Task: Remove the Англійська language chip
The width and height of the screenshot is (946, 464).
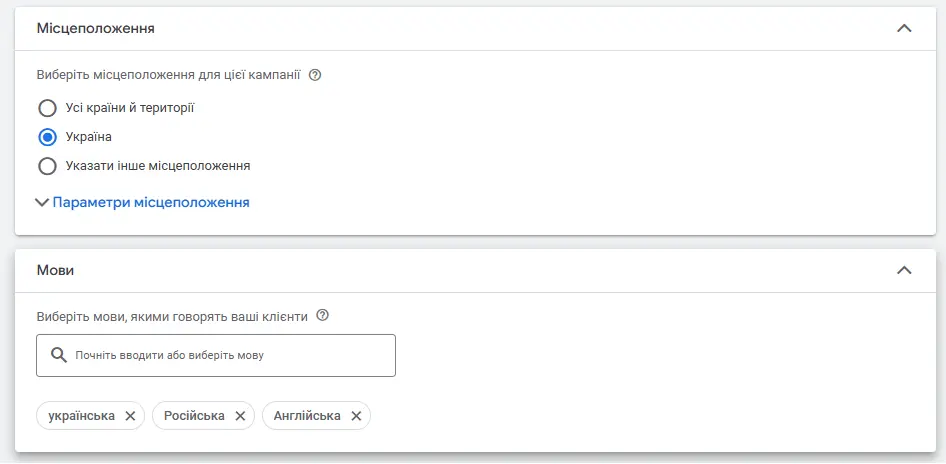Action: (x=356, y=416)
